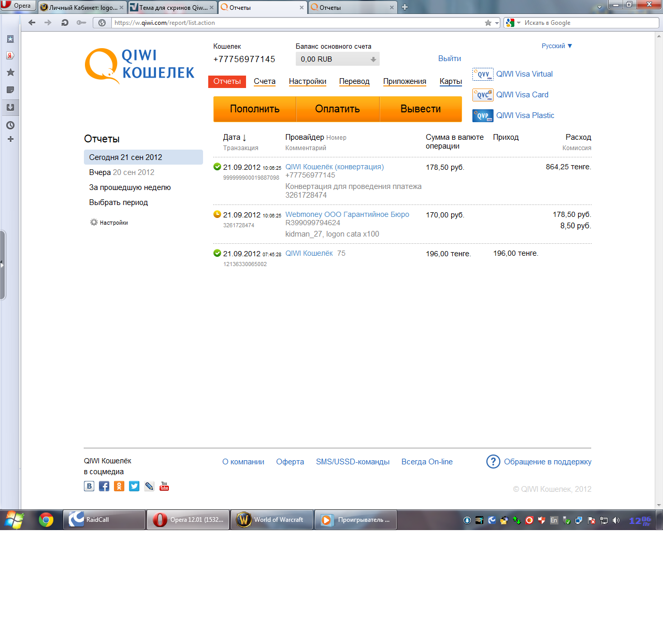Open the Приложения menu tab
This screenshot has height=644, width=663.
405,81
